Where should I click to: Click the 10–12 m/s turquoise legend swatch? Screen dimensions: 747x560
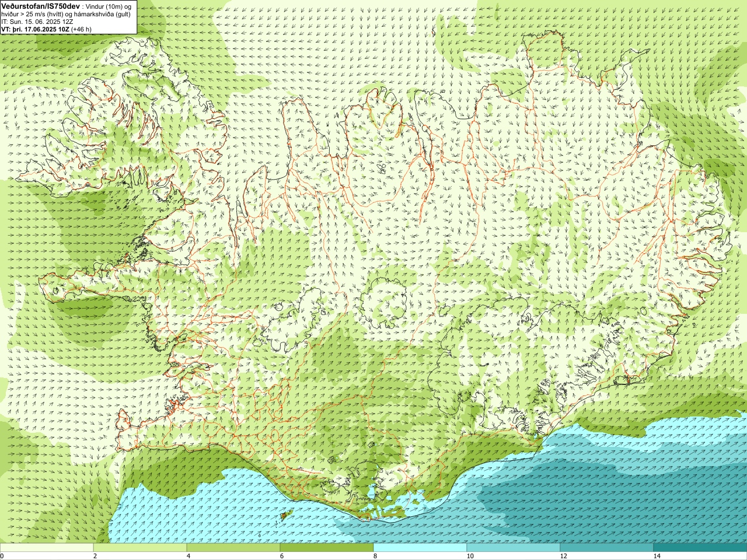(514, 548)
